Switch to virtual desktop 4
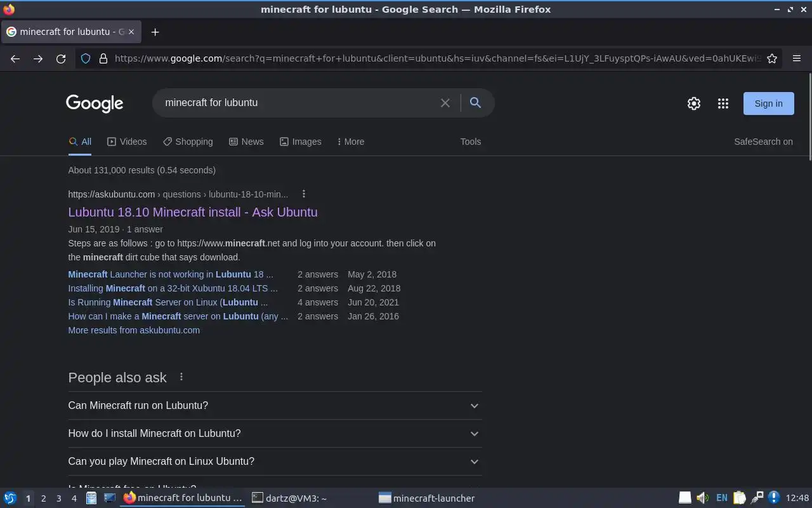 tap(74, 498)
